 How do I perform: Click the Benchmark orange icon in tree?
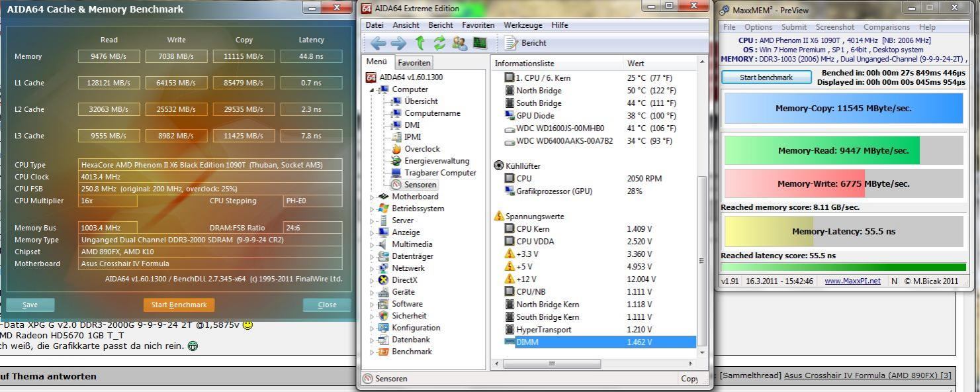383,352
